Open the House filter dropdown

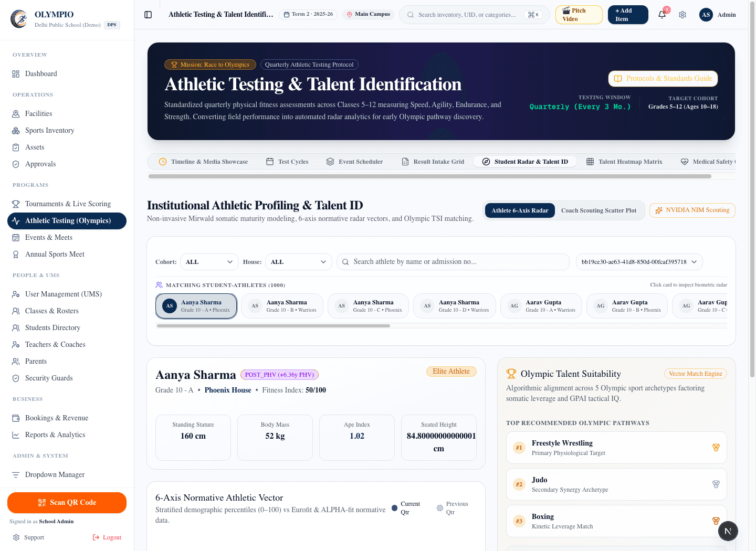(x=299, y=262)
